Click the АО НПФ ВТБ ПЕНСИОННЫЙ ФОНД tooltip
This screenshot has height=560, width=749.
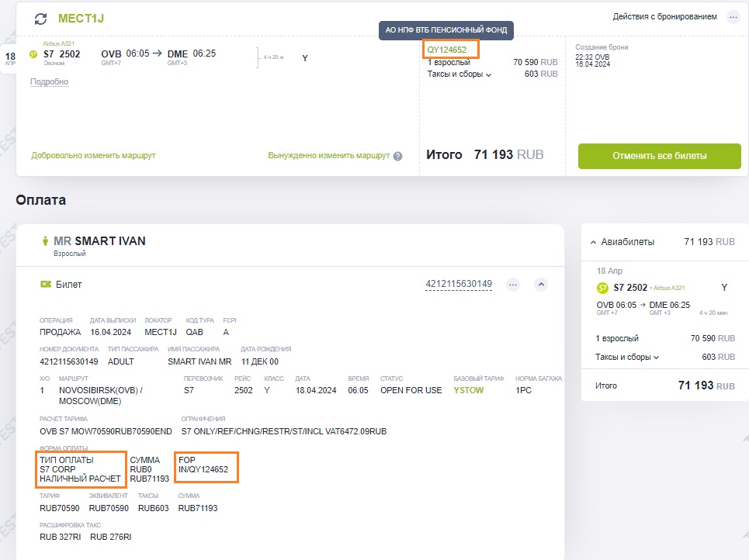[446, 30]
